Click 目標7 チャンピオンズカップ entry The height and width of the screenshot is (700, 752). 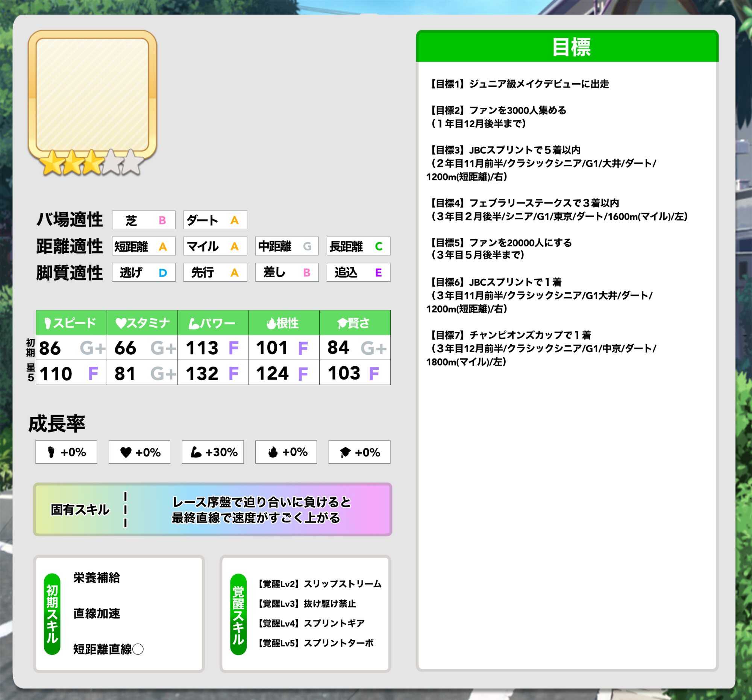click(x=541, y=348)
